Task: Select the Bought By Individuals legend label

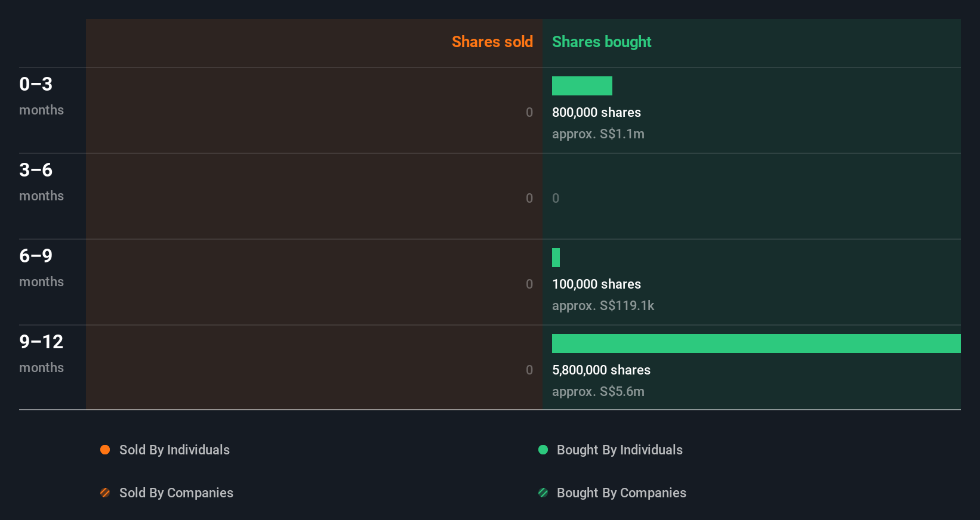Action: pyautogui.click(x=620, y=450)
